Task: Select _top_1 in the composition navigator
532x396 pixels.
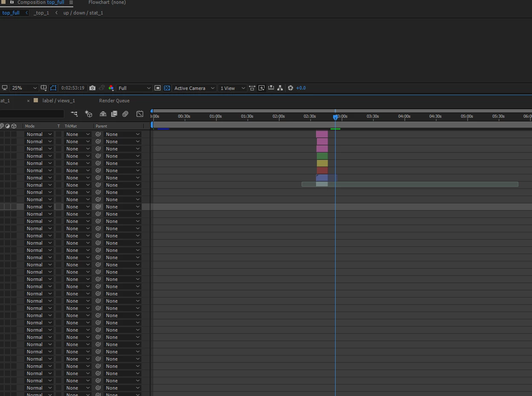Action: point(41,13)
